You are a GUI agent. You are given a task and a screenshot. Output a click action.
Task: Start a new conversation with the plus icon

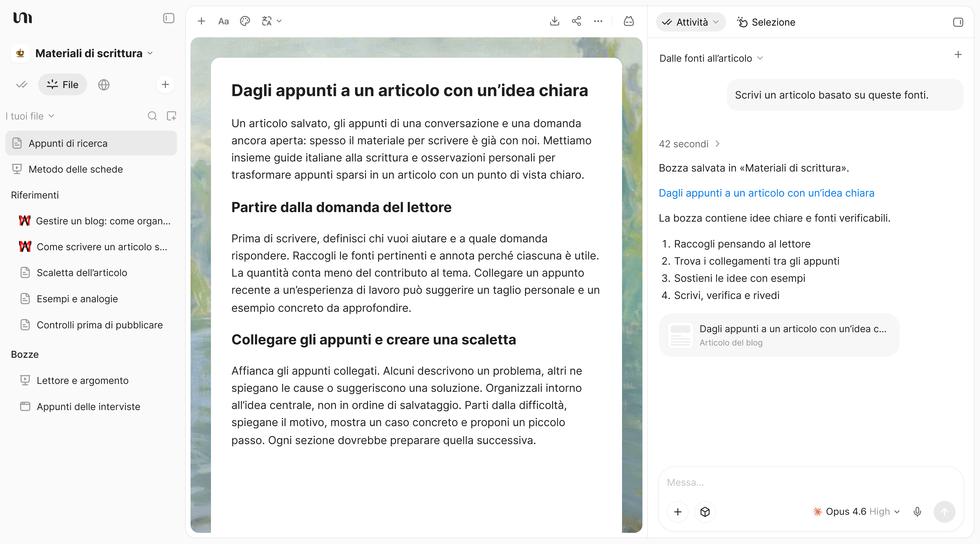pyautogui.click(x=958, y=55)
